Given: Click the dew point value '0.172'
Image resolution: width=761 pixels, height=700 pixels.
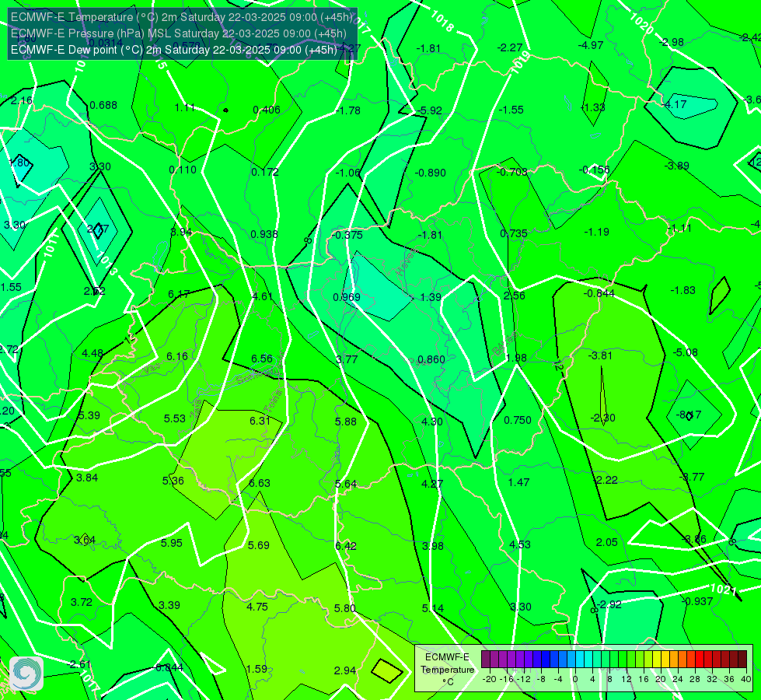Looking at the screenshot, I should click(265, 172).
